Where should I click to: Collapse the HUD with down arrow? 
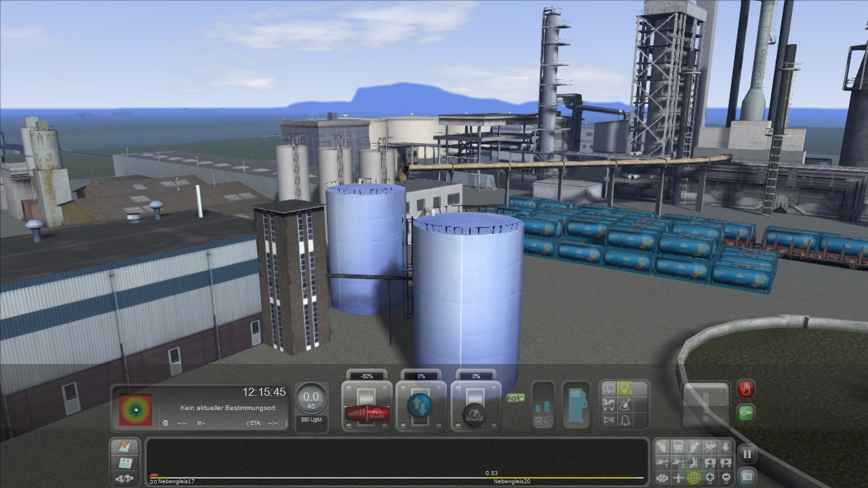click(x=725, y=447)
